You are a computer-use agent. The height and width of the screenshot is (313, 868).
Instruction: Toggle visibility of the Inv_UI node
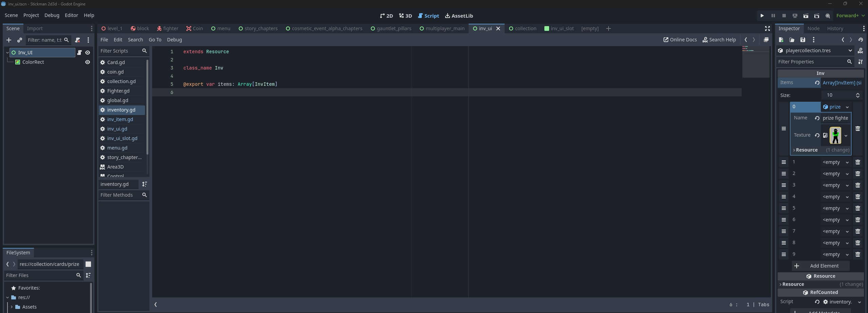click(88, 53)
